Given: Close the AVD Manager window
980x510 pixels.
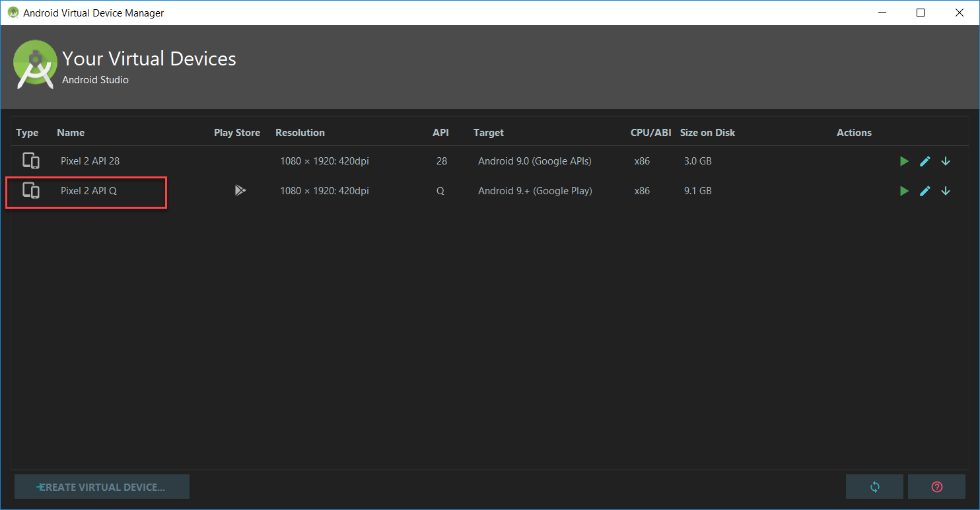Looking at the screenshot, I should pyautogui.click(x=959, y=13).
